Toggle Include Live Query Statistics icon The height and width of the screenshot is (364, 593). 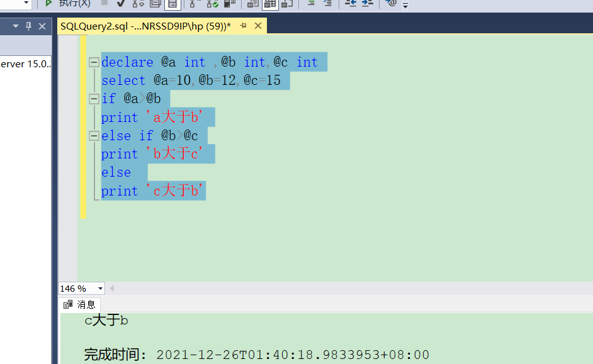212,3
